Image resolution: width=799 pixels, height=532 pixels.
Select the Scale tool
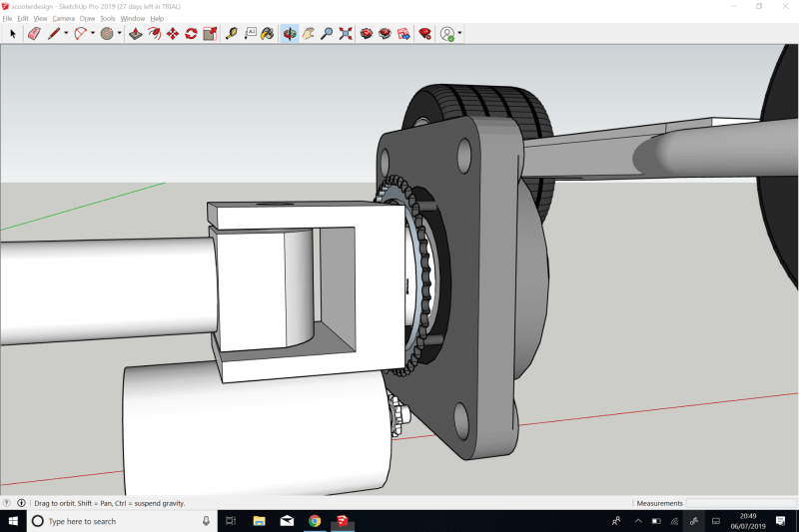[210, 34]
